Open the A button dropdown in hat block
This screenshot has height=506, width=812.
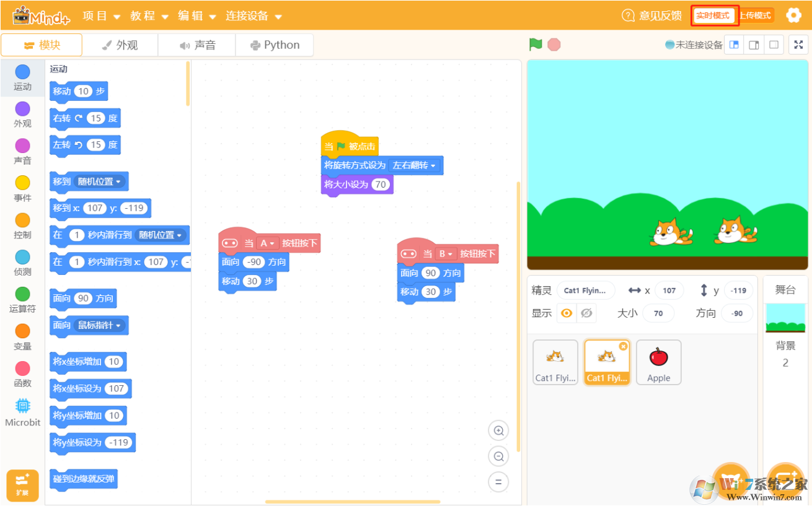[x=267, y=243]
